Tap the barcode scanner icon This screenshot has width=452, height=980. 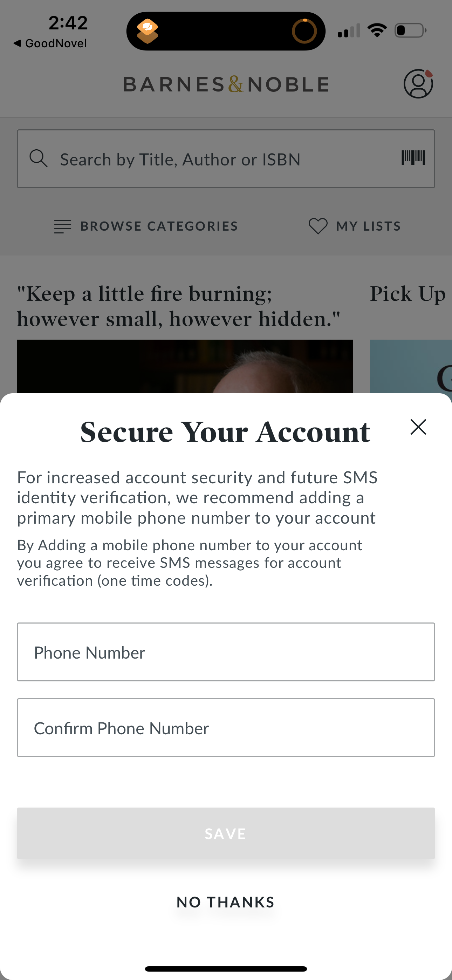point(413,158)
